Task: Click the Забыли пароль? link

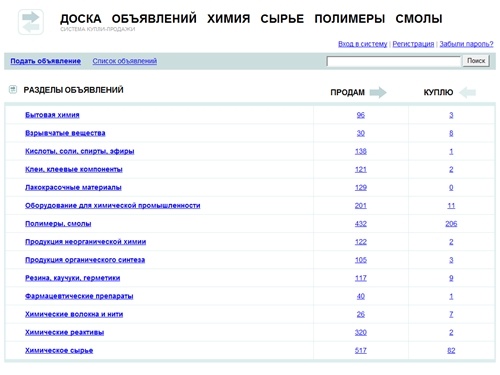Action: pos(466,44)
